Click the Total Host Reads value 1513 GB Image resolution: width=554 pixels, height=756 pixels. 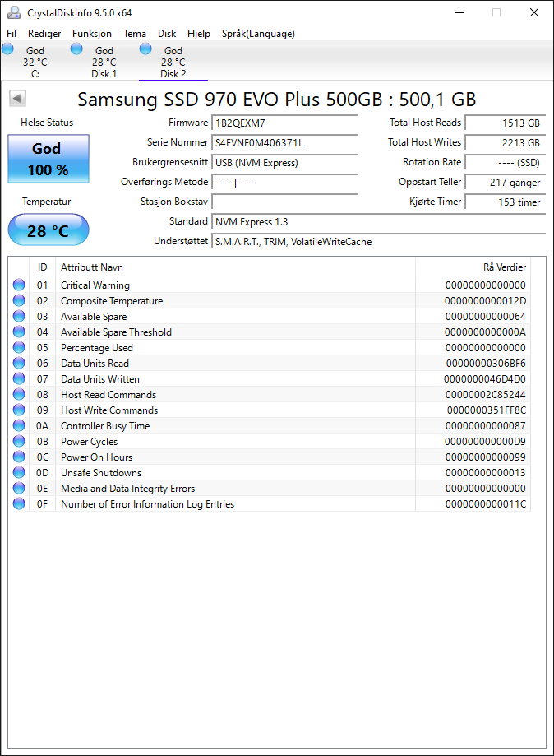tap(506, 123)
